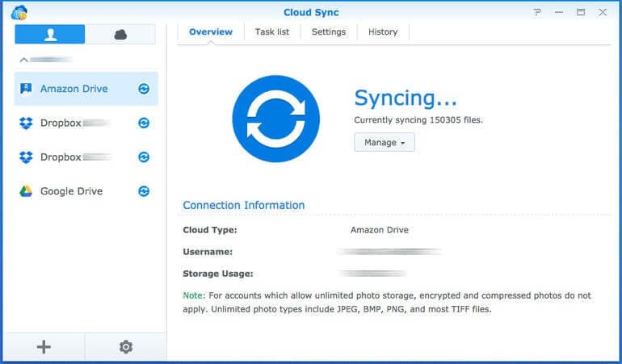The width and height of the screenshot is (622, 364).
Task: Click the Amazon Drive sync status icon
Action: pos(144,89)
